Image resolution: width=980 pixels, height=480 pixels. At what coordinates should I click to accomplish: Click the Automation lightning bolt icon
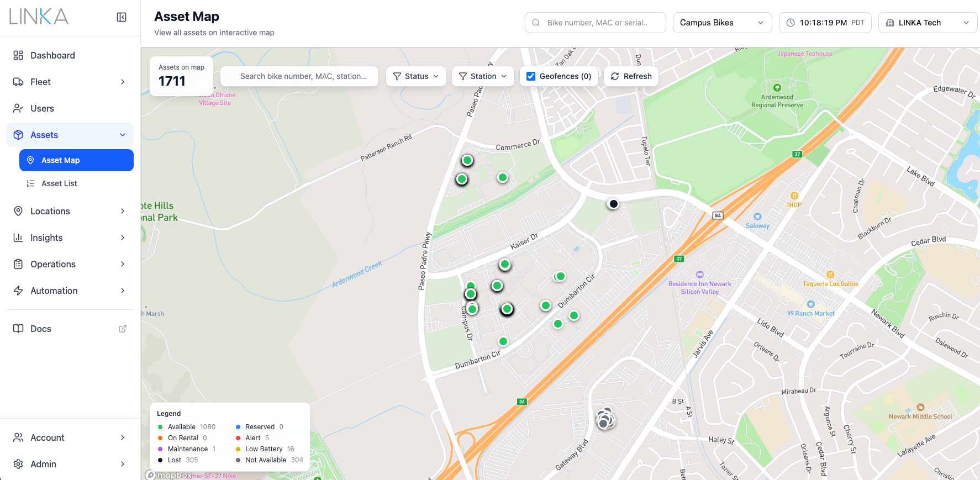(x=18, y=291)
